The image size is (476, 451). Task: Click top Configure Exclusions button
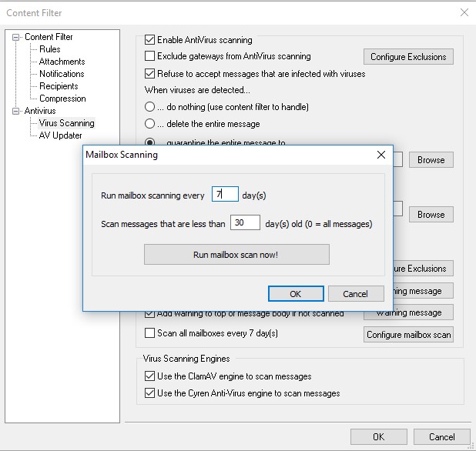pyautogui.click(x=408, y=57)
